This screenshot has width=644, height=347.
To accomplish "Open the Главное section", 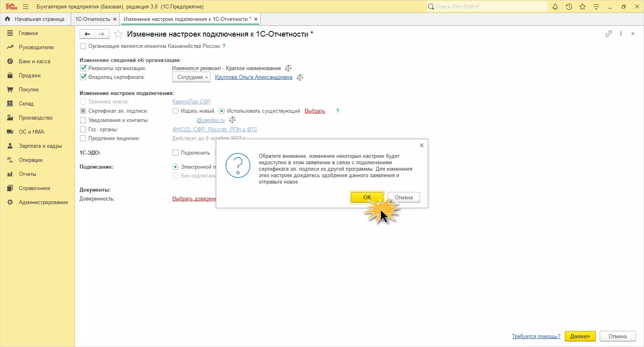I will (x=28, y=33).
